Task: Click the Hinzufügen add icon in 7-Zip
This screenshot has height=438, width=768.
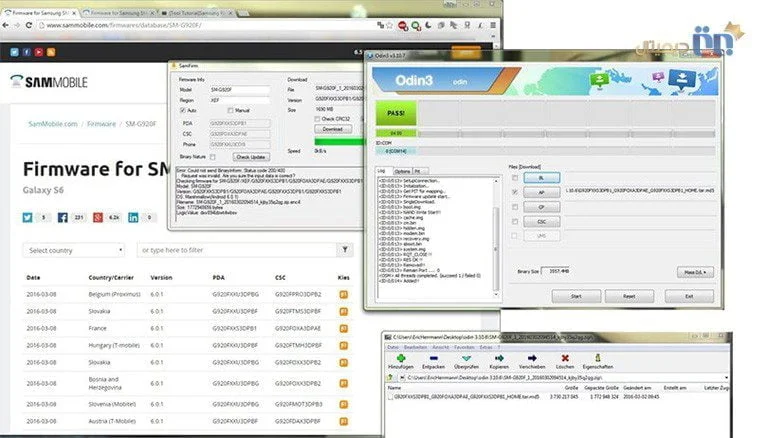Action: (x=401, y=358)
